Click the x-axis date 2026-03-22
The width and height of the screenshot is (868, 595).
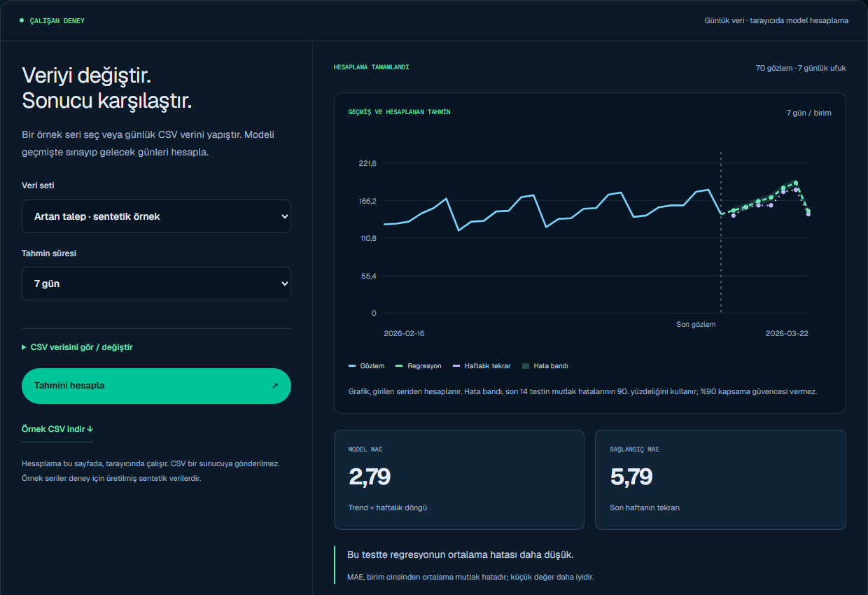pyautogui.click(x=787, y=333)
